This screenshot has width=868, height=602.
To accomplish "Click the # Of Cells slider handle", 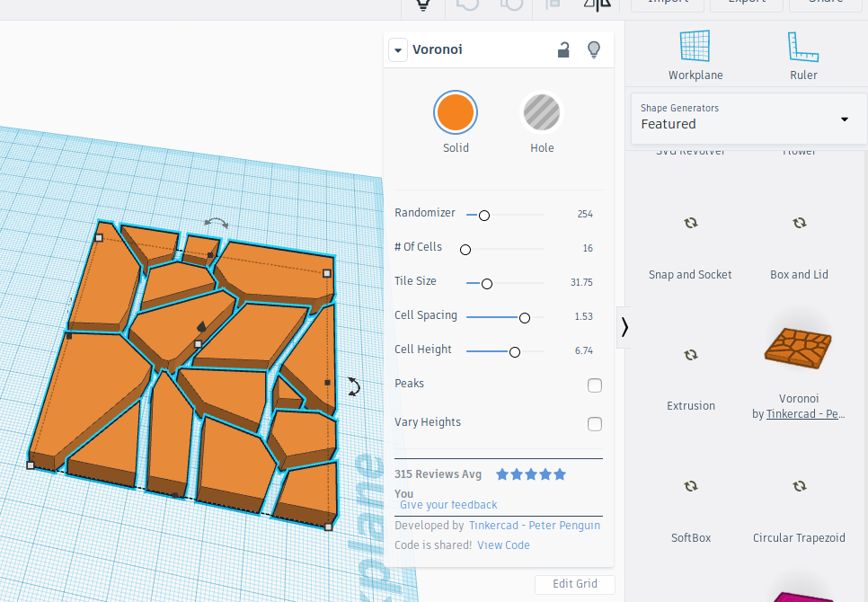I will pos(465,250).
